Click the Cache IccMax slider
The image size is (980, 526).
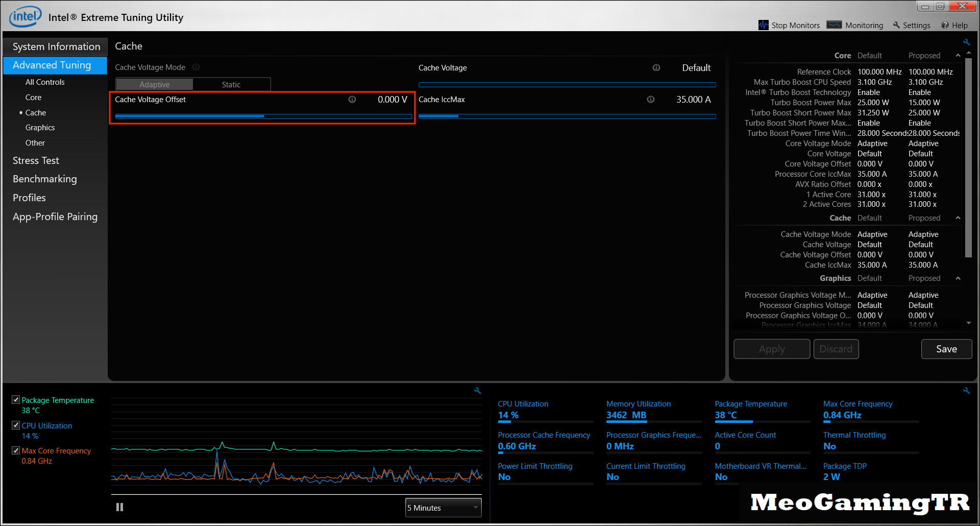click(567, 116)
